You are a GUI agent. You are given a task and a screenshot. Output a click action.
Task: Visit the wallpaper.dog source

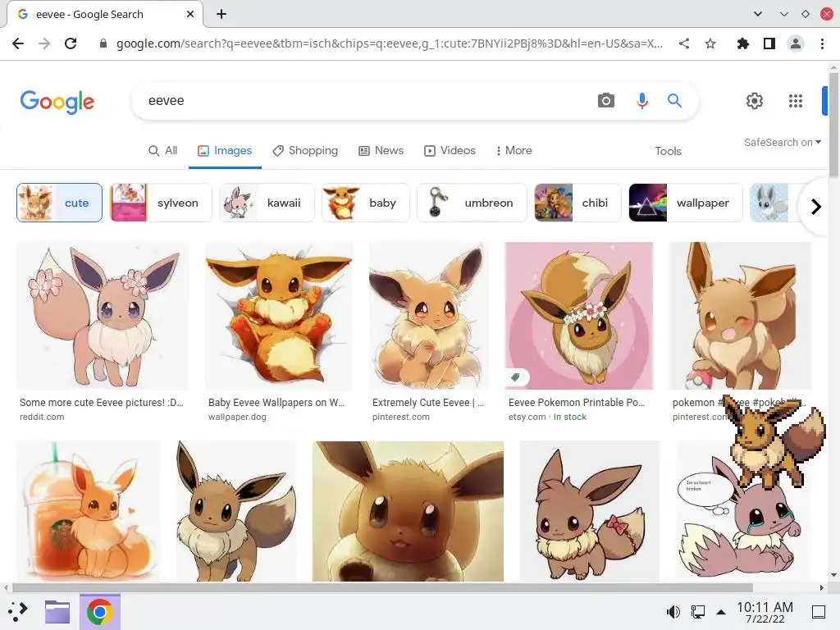coord(237,417)
